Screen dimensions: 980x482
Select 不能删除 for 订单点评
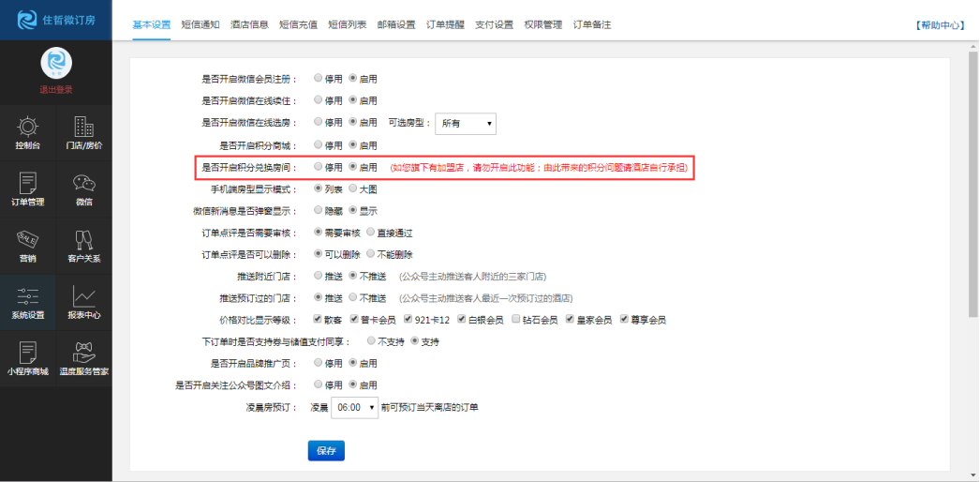[371, 254]
